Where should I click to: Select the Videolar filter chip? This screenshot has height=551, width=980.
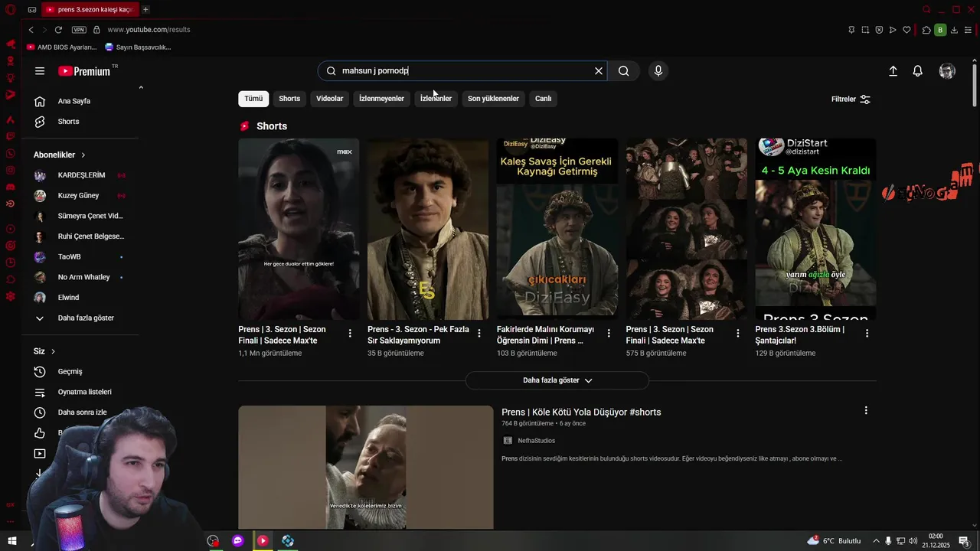click(330, 99)
